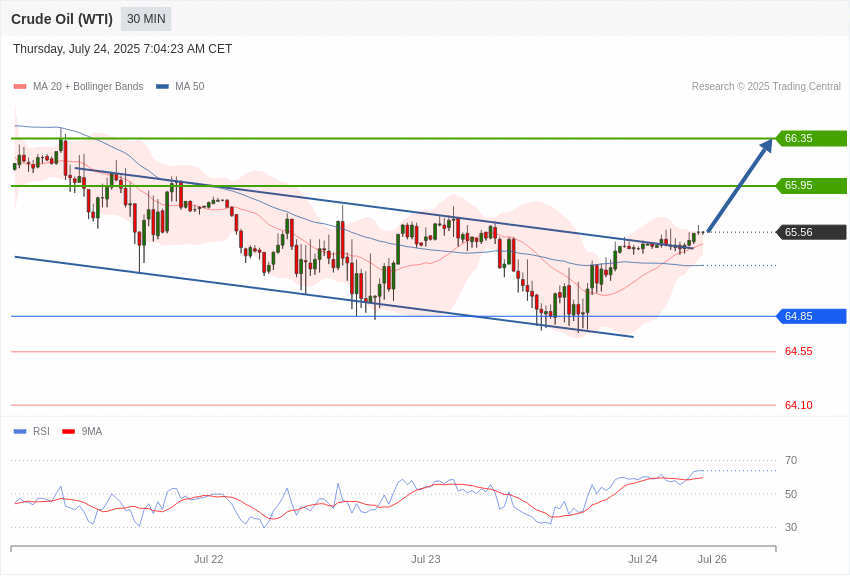Click the blue 64.85 pivot price tag
The image size is (850, 576).
click(x=811, y=316)
